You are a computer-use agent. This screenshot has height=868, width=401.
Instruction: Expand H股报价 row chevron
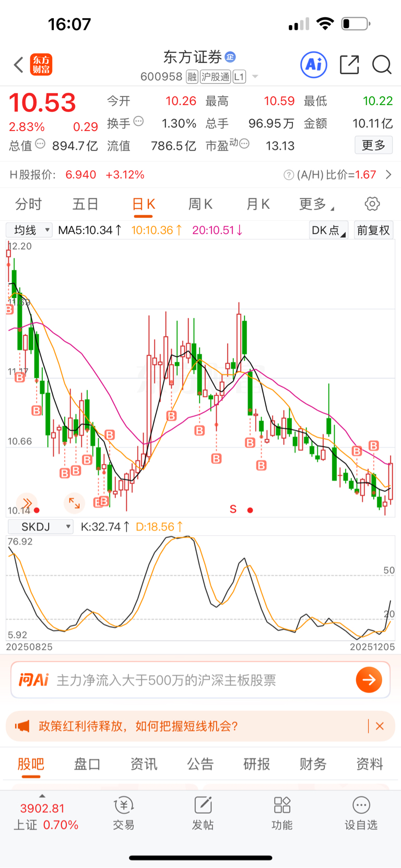pos(388,175)
